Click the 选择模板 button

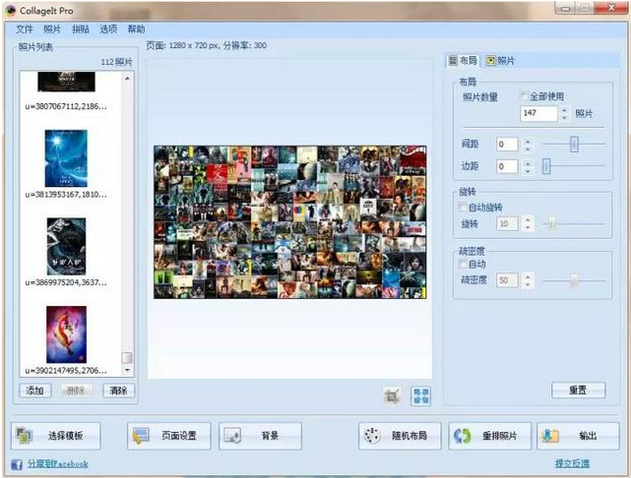point(56,436)
